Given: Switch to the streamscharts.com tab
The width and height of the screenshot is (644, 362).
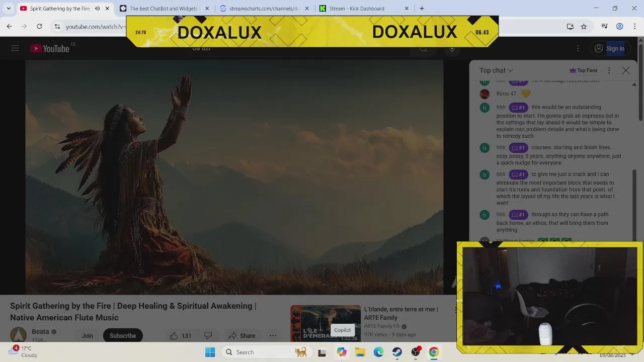Looking at the screenshot, I should [x=264, y=9].
